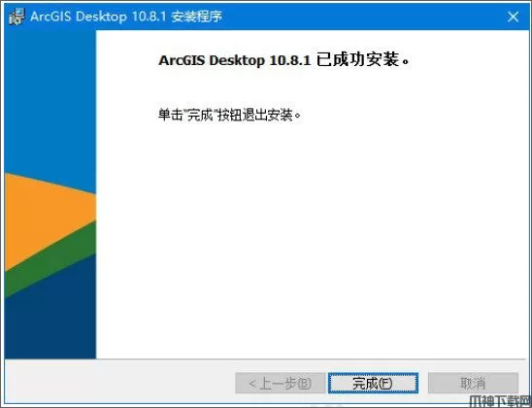The height and width of the screenshot is (408, 532).
Task: Click the 单击"完成"按钮退出安装 instruction text
Action: coord(229,115)
